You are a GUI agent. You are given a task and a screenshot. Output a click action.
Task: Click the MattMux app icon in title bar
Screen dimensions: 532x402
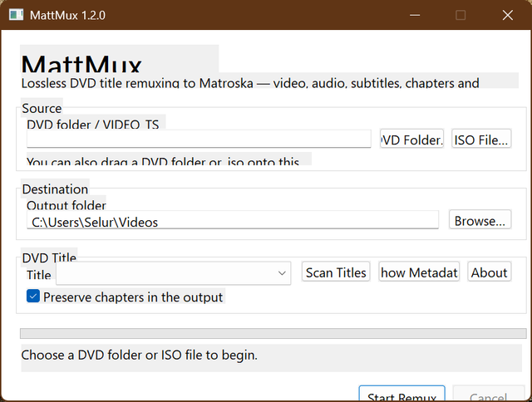[16, 15]
